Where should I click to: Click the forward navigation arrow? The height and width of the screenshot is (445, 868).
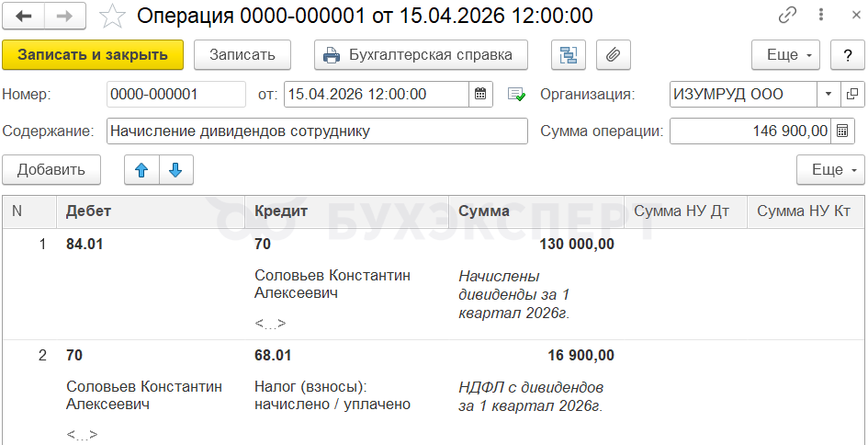pyautogui.click(x=65, y=17)
